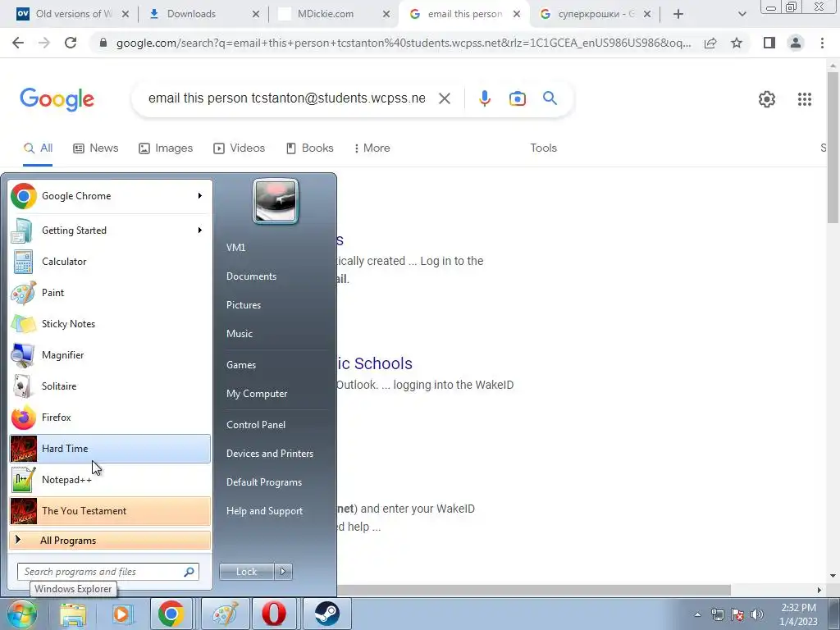The height and width of the screenshot is (630, 840).
Task: Open Windows Explorer from the taskbar
Action: tap(73, 614)
